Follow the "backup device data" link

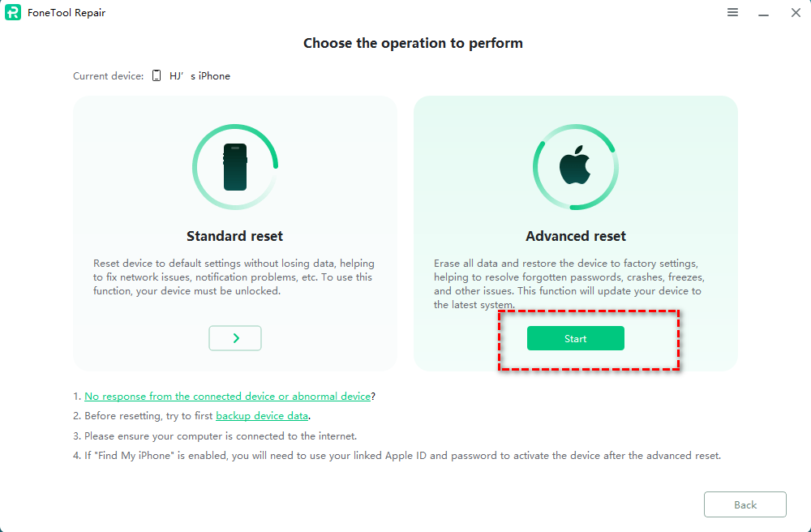point(262,416)
